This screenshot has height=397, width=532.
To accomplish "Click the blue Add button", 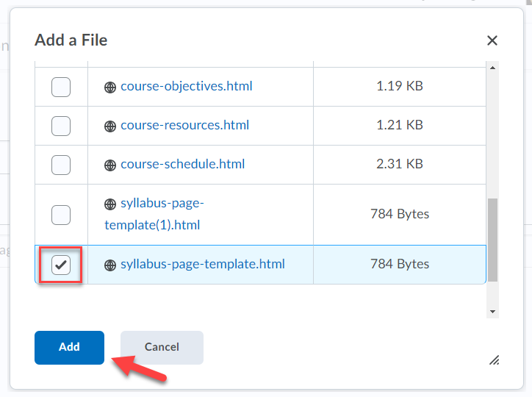I will [69, 348].
